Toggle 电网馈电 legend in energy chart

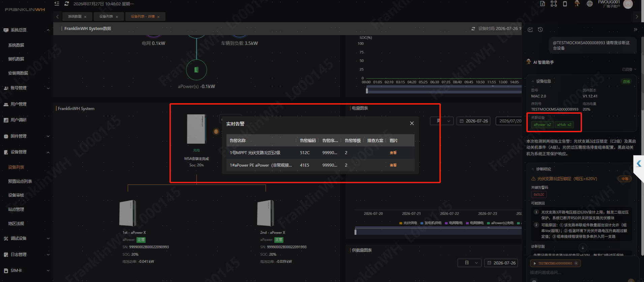click(475, 223)
